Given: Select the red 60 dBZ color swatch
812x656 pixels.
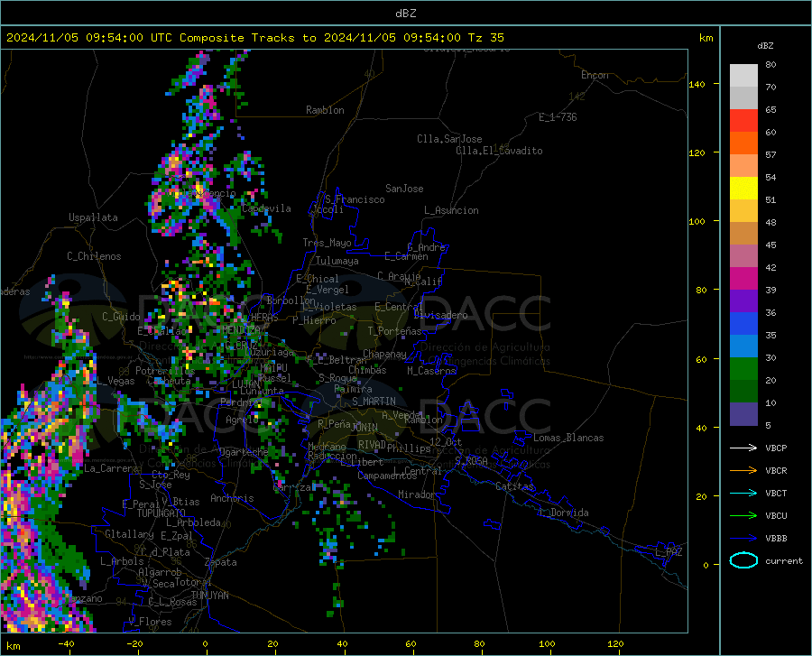Looking at the screenshot, I should point(743,121).
